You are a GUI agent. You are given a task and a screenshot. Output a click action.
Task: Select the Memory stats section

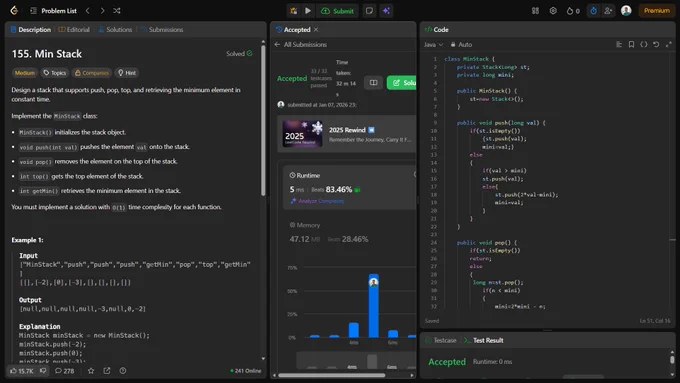click(x=329, y=232)
